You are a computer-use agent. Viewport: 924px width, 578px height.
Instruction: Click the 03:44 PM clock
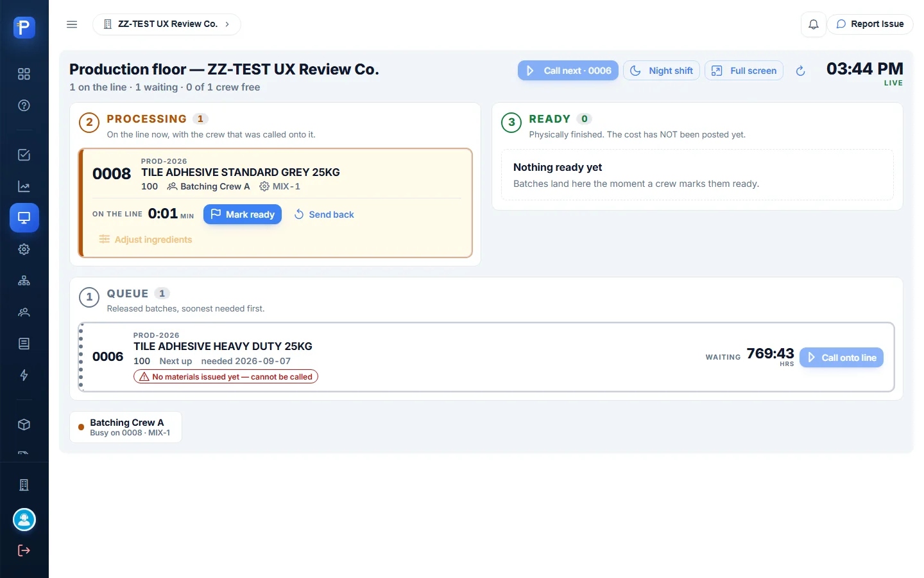click(x=864, y=69)
